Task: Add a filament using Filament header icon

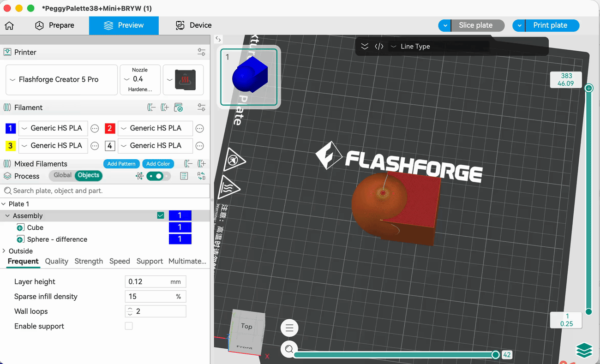Action: (165, 107)
